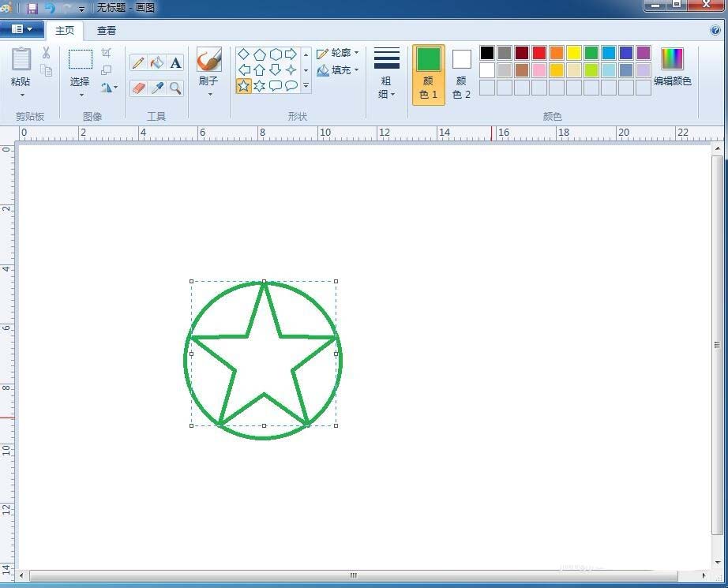Click the bottom-right selection handle of the star
This screenshot has width=728, height=588.
(336, 425)
